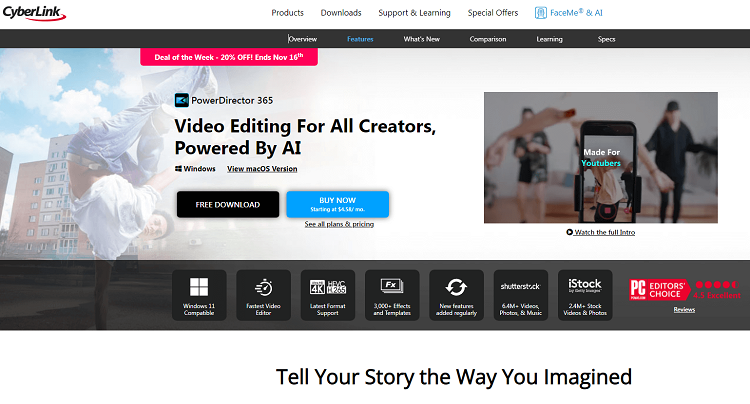Image resolution: width=750 pixels, height=404 pixels.
Task: Click the PowerDirector 365 app icon
Action: pyautogui.click(x=182, y=100)
